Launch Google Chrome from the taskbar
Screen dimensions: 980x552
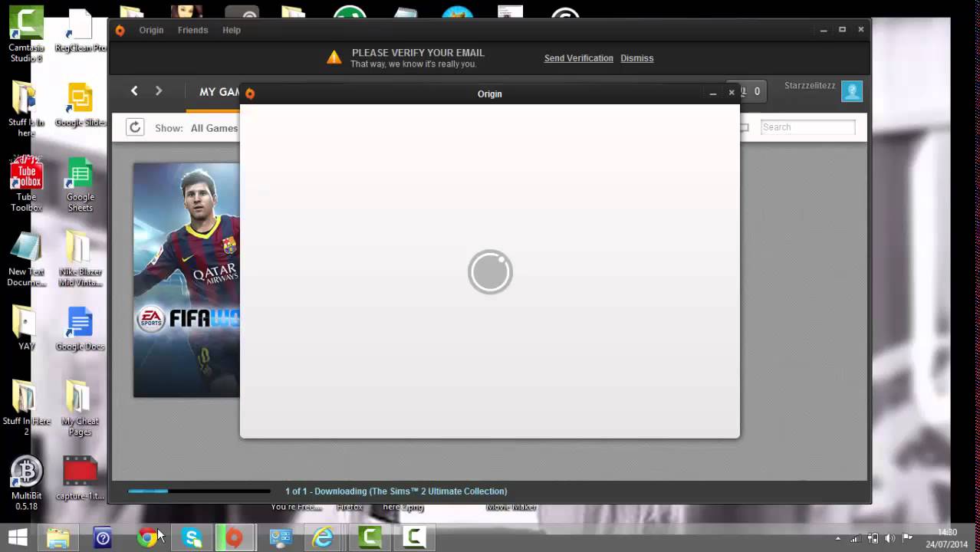(147, 537)
